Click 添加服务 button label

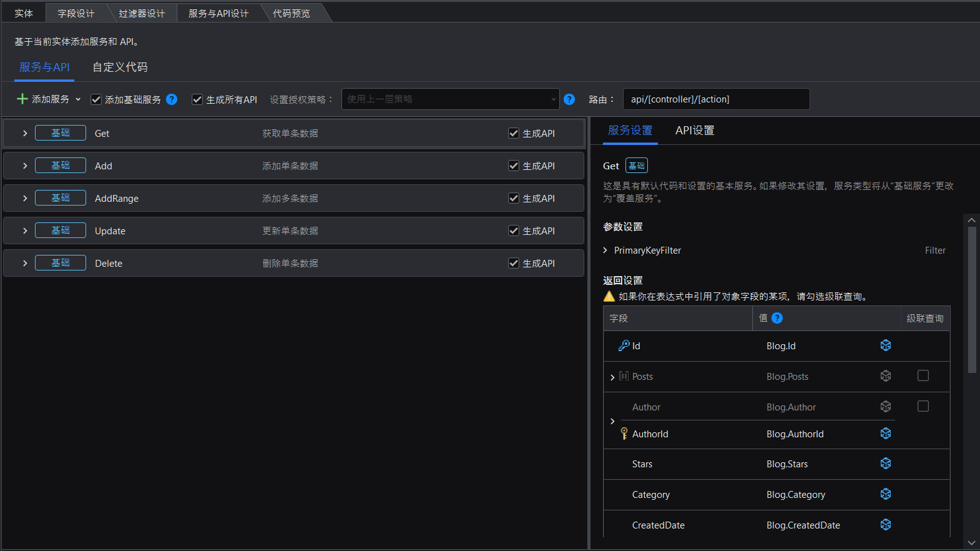(51, 99)
